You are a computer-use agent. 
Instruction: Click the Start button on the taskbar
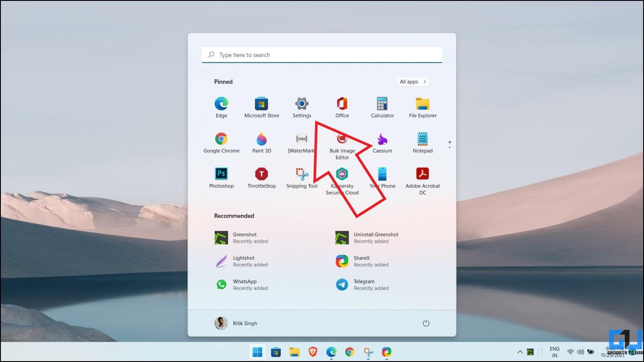258,352
